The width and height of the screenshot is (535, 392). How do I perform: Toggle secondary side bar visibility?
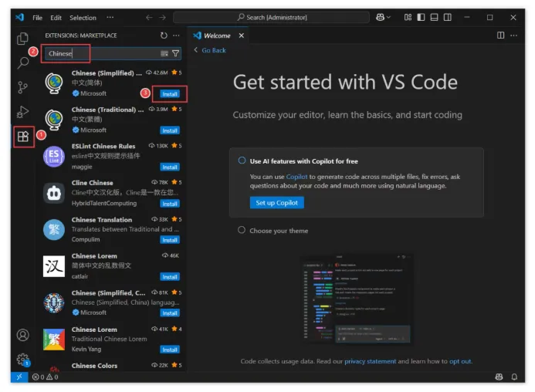pos(447,17)
